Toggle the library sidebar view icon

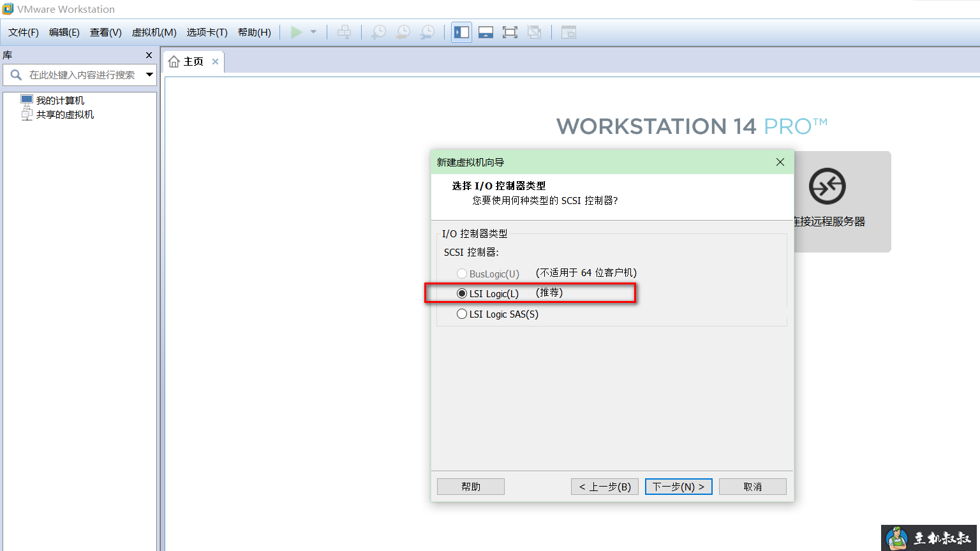462,32
